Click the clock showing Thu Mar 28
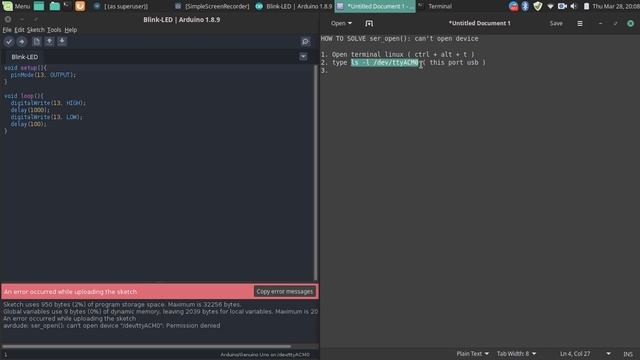The height and width of the screenshot is (360, 640). click(x=616, y=6)
